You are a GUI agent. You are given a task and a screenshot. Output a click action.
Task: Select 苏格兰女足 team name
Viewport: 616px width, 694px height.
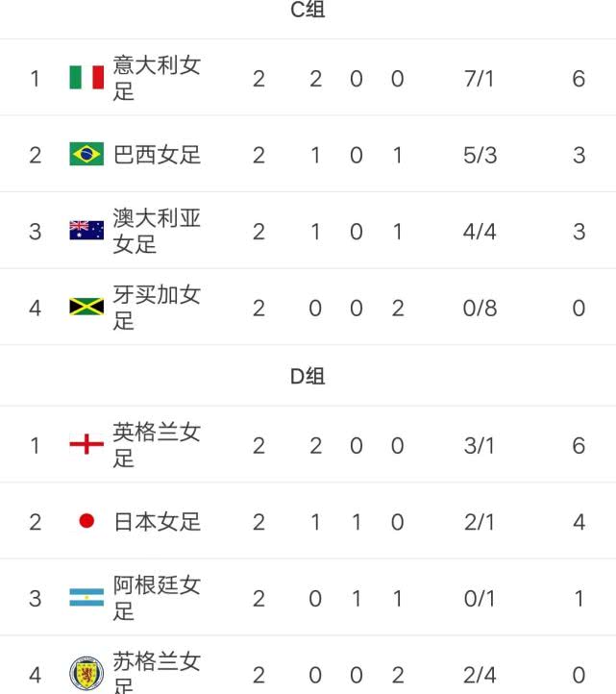[157, 672]
